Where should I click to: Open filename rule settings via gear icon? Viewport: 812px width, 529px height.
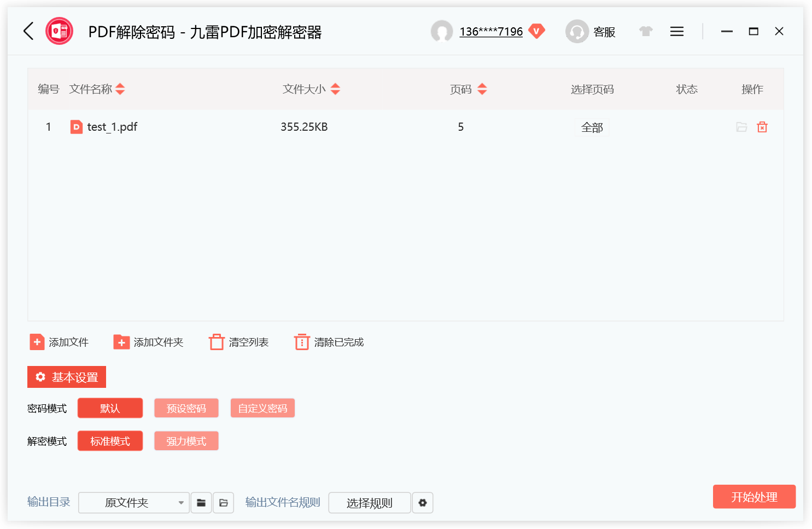422,502
